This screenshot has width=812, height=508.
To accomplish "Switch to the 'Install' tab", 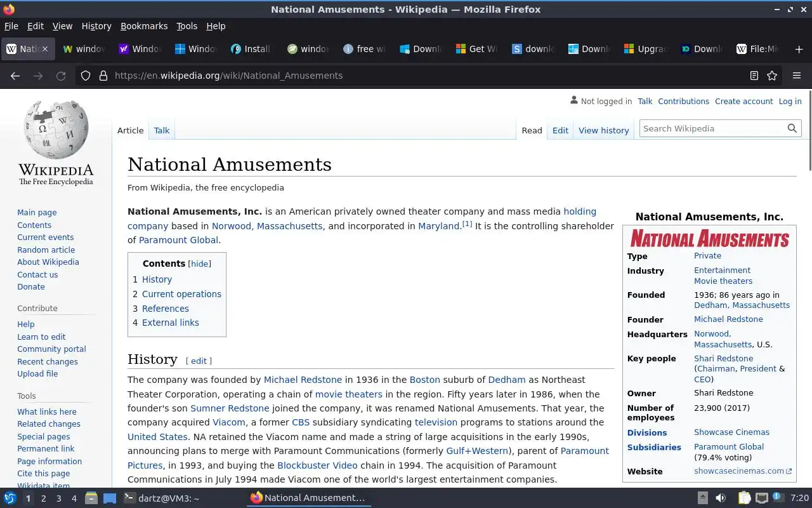I will pos(252,49).
